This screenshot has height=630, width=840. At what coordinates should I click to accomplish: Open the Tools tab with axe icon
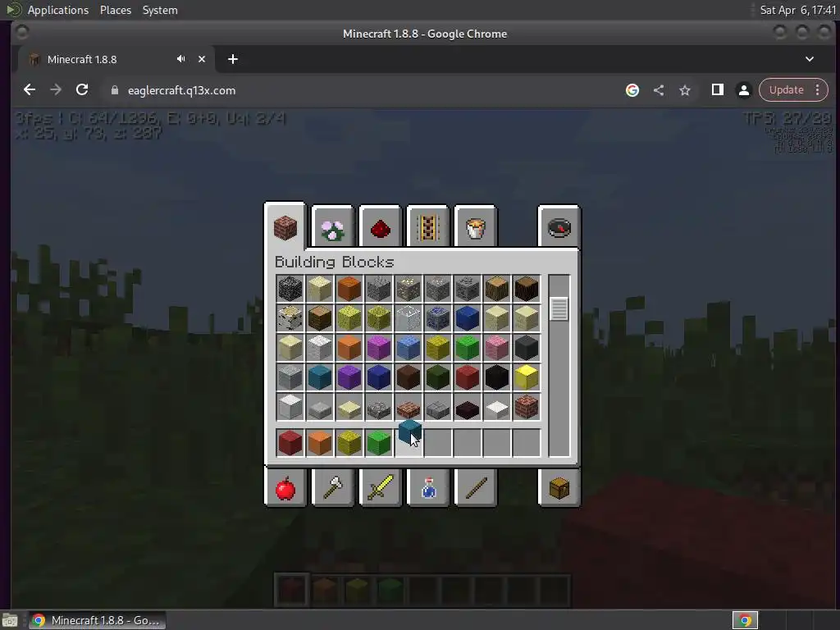(333, 487)
